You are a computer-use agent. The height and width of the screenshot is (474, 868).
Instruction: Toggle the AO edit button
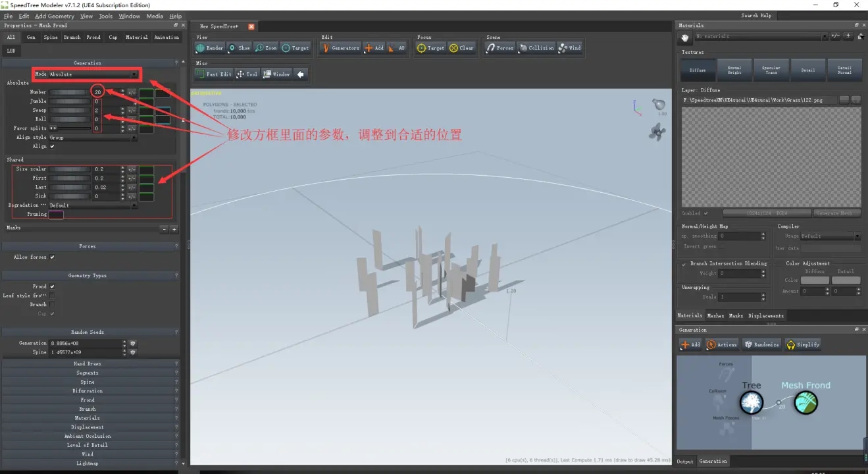click(x=397, y=48)
